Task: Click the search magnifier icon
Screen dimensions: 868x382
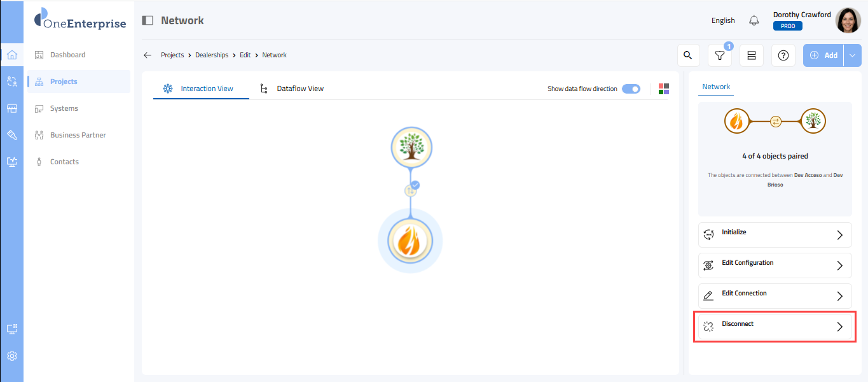Action: pyautogui.click(x=687, y=55)
